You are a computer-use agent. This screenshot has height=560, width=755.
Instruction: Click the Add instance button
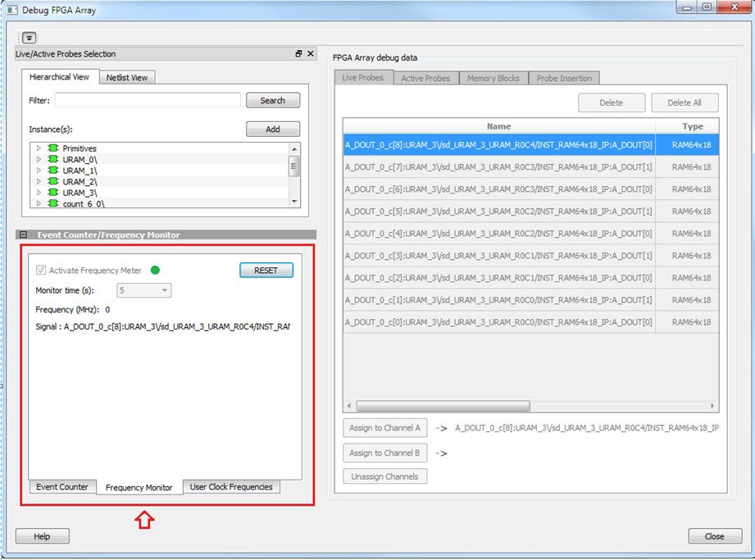tap(272, 130)
